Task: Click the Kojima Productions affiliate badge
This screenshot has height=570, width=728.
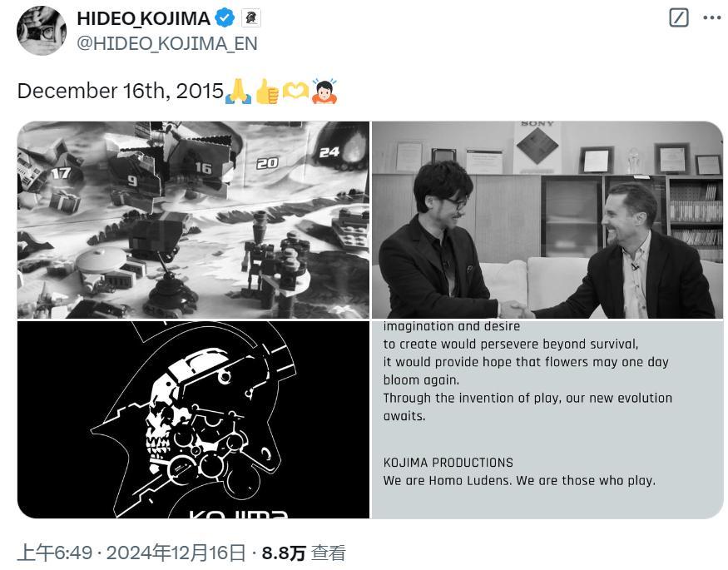Action: pyautogui.click(x=251, y=18)
